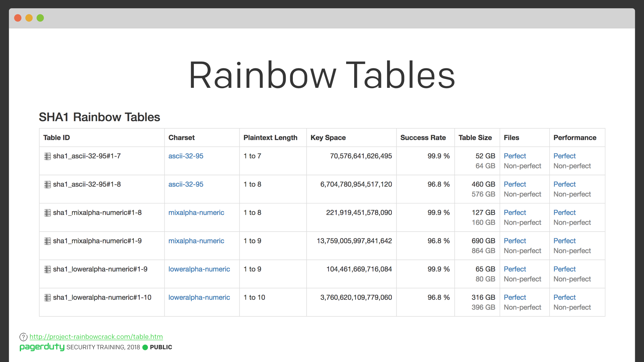Click the Rainbow Tables slide title
The height and width of the screenshot is (362, 644).
(x=322, y=75)
